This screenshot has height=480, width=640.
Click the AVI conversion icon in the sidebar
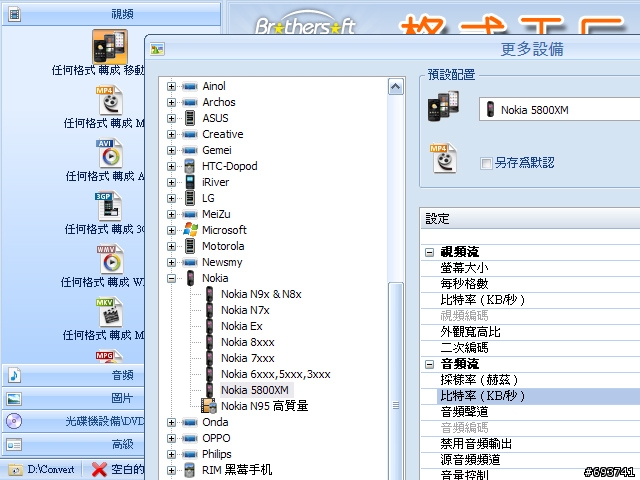pos(109,153)
